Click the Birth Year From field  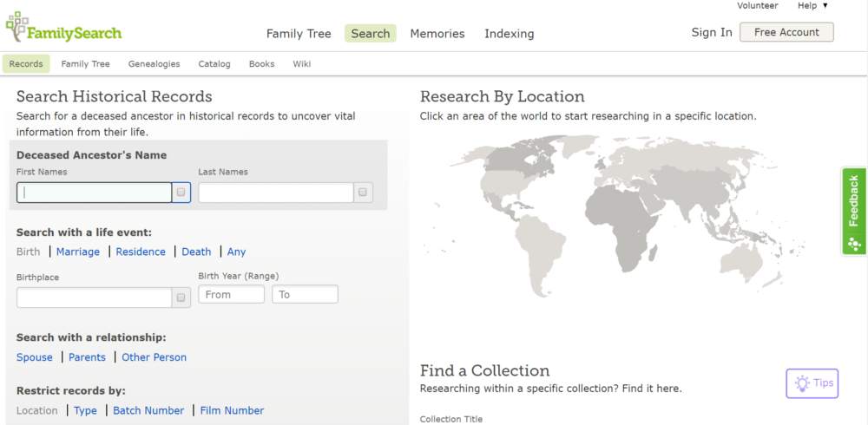232,294
